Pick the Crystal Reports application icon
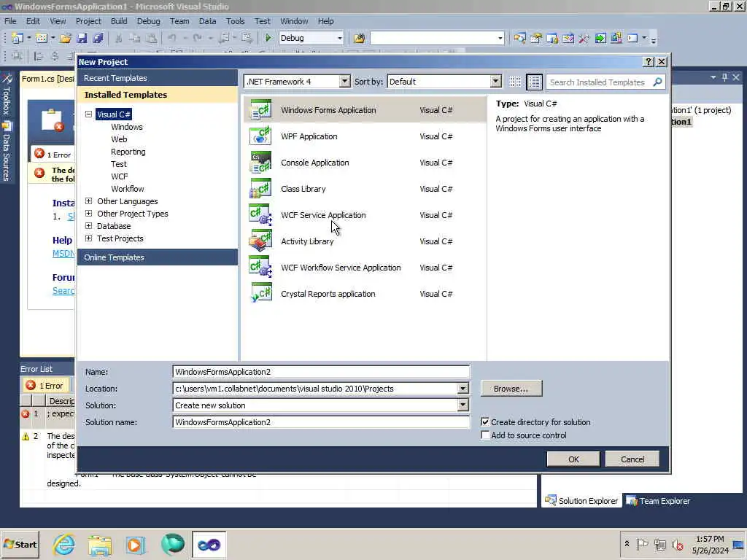Screen dimensions: 747x560 260,293
